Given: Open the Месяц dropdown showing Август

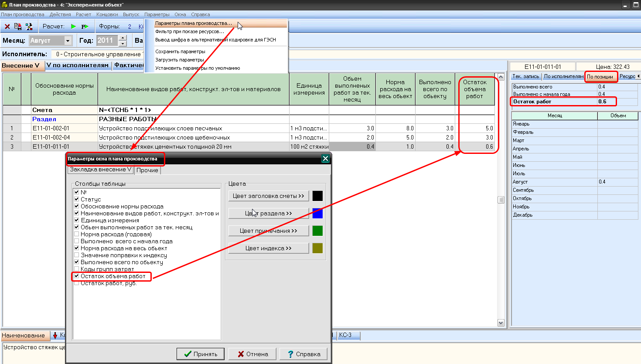Looking at the screenshot, I should [x=68, y=41].
